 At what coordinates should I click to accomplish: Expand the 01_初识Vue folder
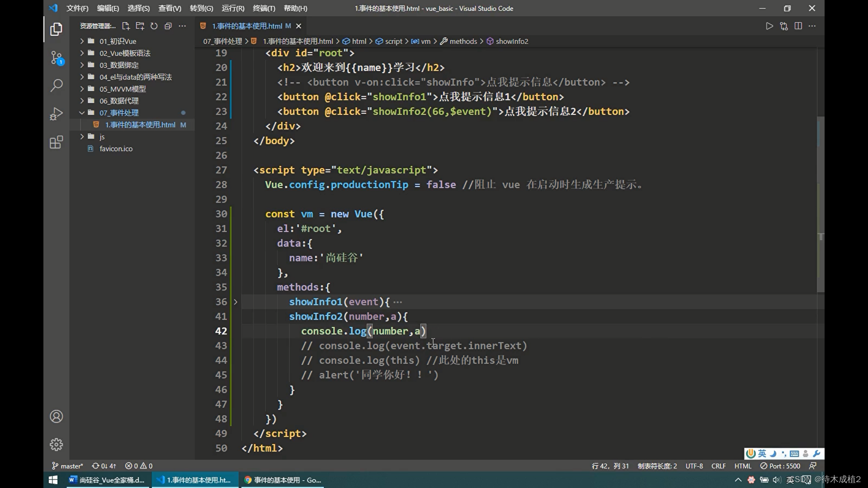[132, 41]
